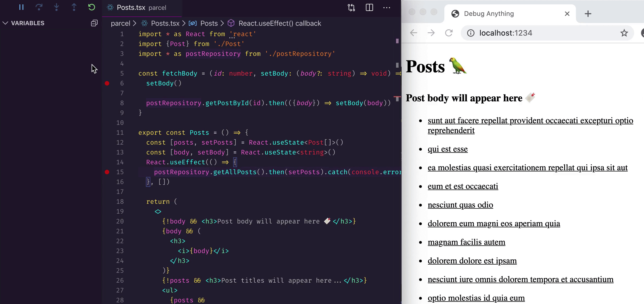This screenshot has height=304, width=644.
Task: Restart the debug session
Action: tap(92, 7)
